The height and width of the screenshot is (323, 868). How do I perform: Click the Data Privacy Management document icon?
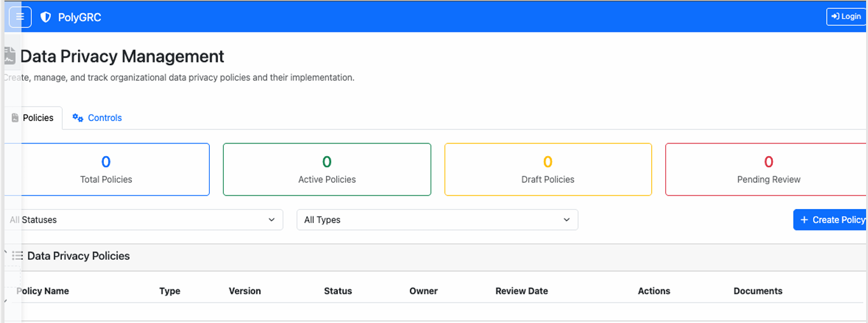pos(10,56)
